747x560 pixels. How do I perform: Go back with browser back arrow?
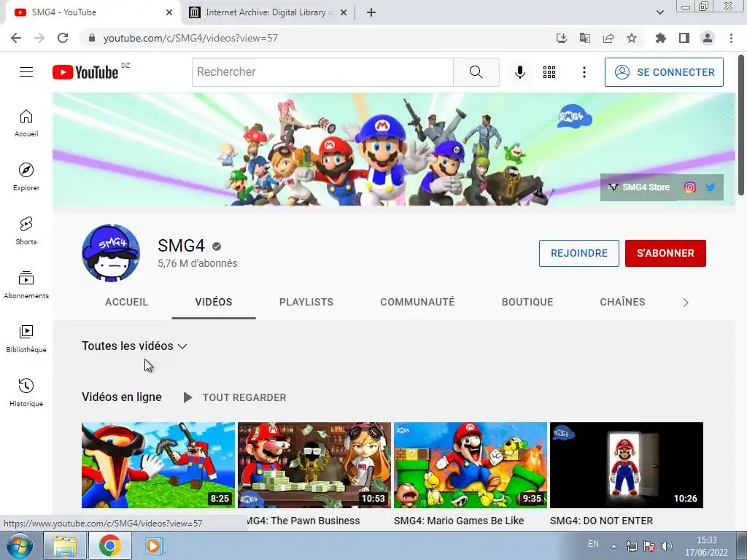[x=16, y=38]
